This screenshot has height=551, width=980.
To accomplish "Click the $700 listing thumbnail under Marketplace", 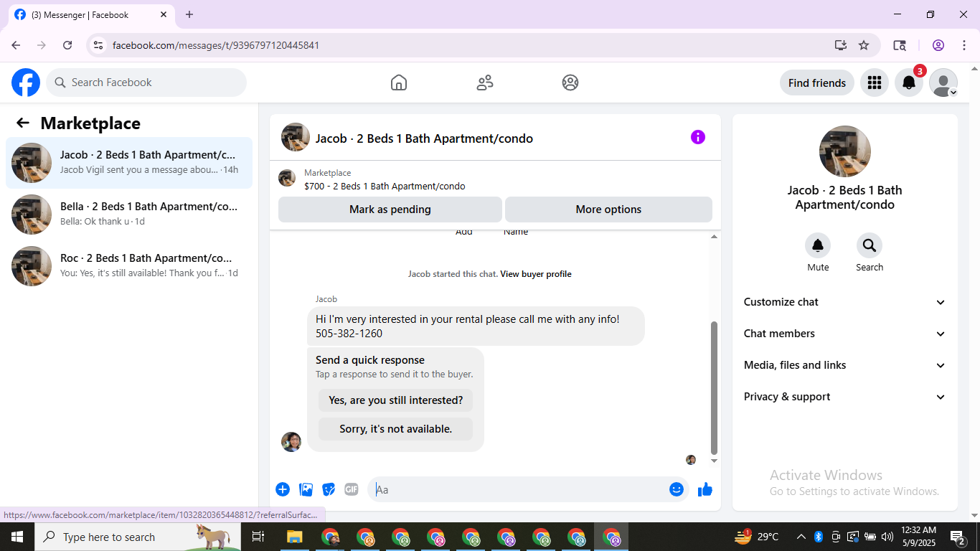I will (287, 178).
